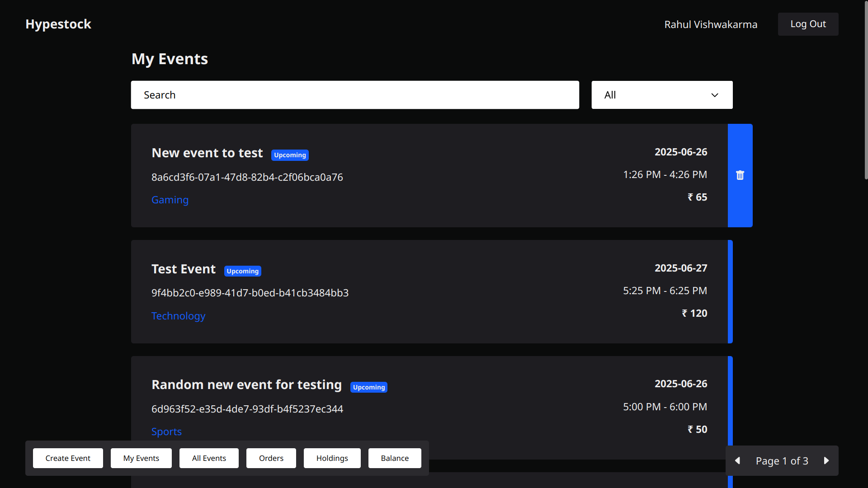Switch to the Holdings tab

332,458
